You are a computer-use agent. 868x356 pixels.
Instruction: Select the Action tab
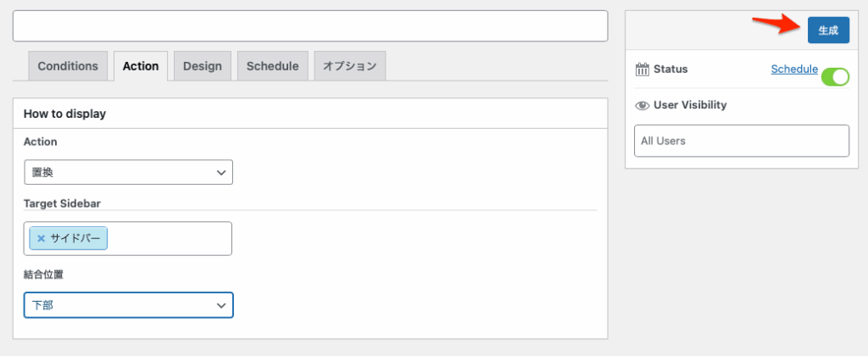141,66
